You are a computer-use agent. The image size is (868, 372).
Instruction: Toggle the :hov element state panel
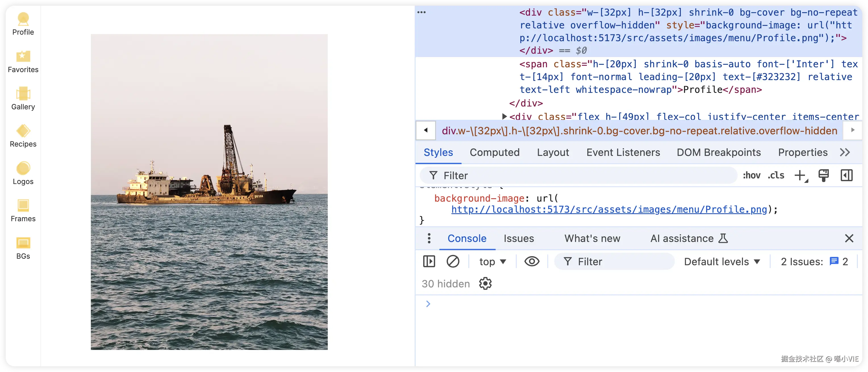[x=752, y=175]
